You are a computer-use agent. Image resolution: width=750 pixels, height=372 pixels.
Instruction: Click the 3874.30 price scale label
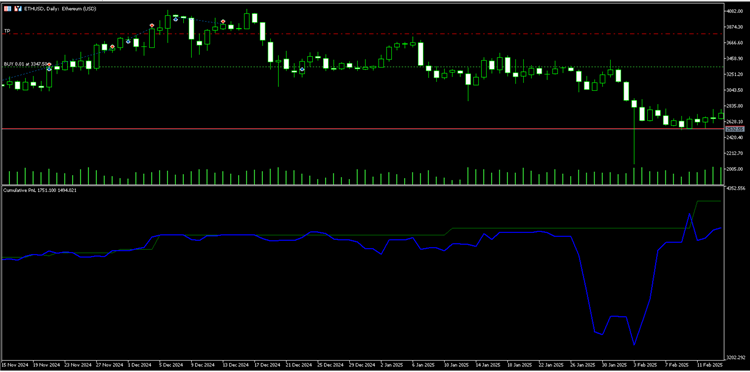point(734,27)
